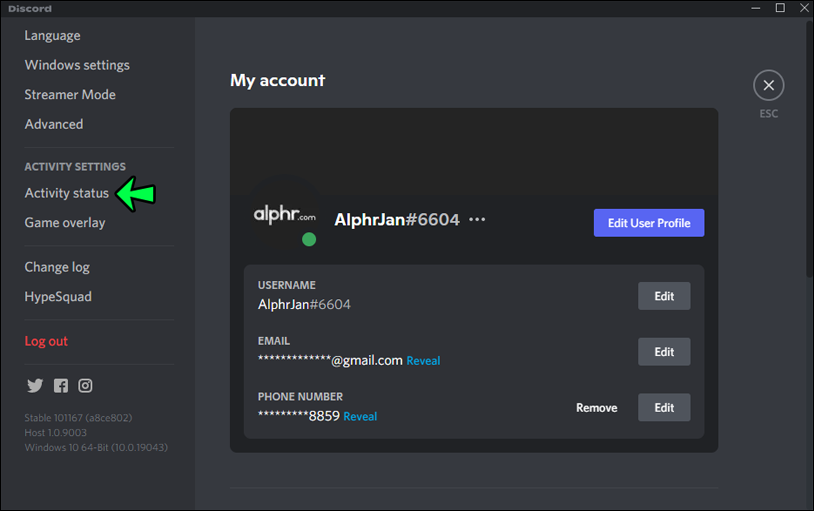Open HypeSquad page

coord(58,297)
